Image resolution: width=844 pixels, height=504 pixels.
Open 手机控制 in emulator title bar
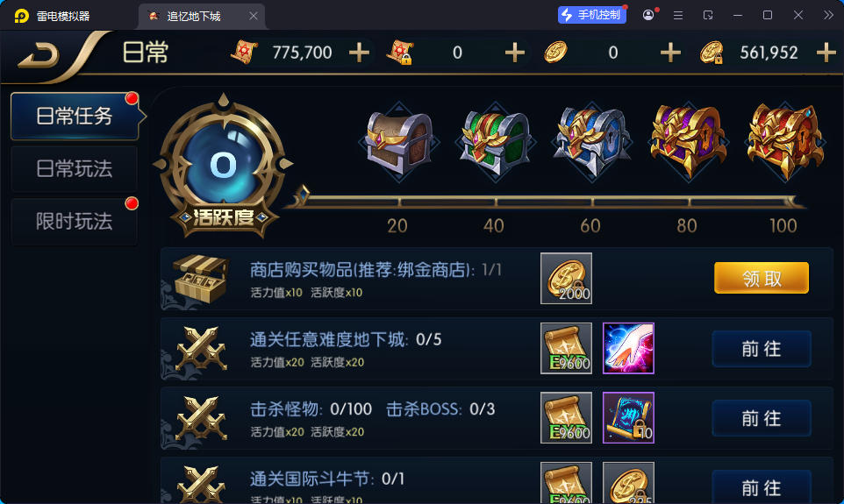point(591,15)
